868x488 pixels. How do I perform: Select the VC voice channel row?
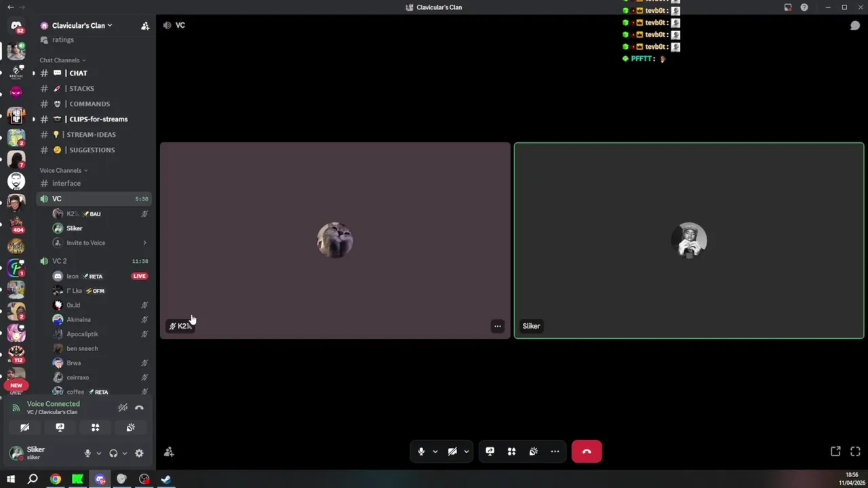pyautogui.click(x=94, y=199)
